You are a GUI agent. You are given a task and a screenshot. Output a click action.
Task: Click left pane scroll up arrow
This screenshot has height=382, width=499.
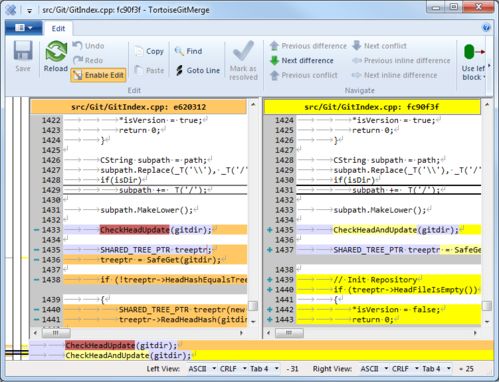(253, 105)
